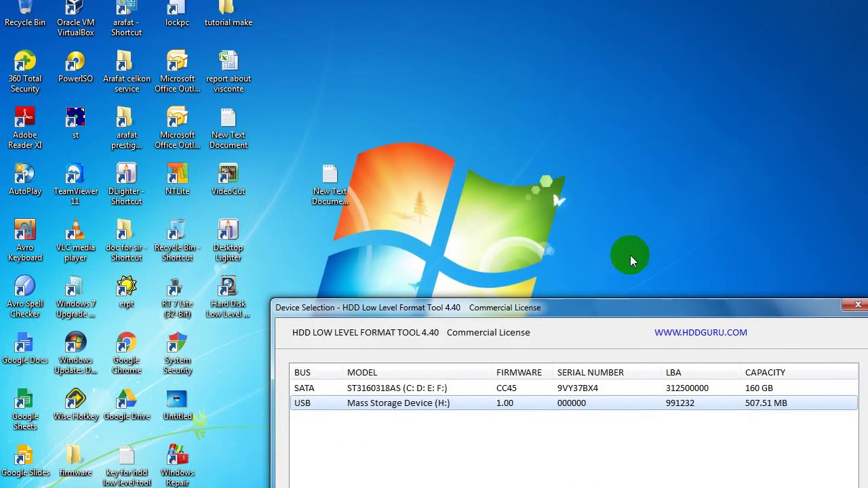Open TeamViewer 11
This screenshot has width=868, height=488.
coord(75,184)
